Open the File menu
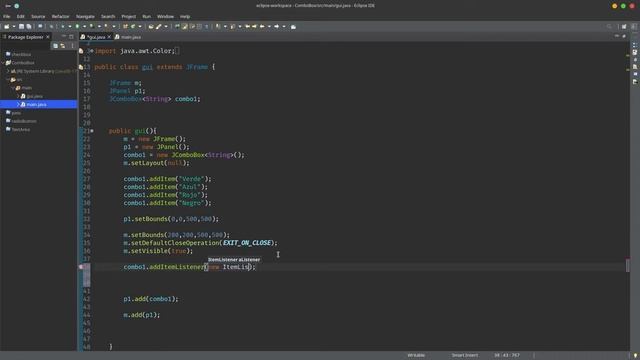The width and height of the screenshot is (640, 360). [x=7, y=16]
